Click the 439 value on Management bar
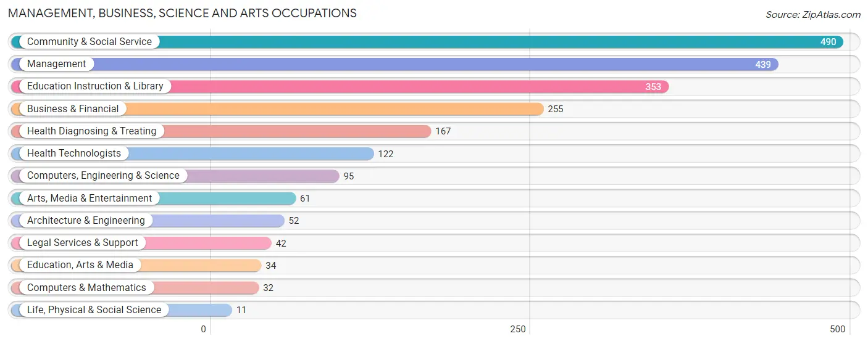The height and width of the screenshot is (344, 868). 763,64
